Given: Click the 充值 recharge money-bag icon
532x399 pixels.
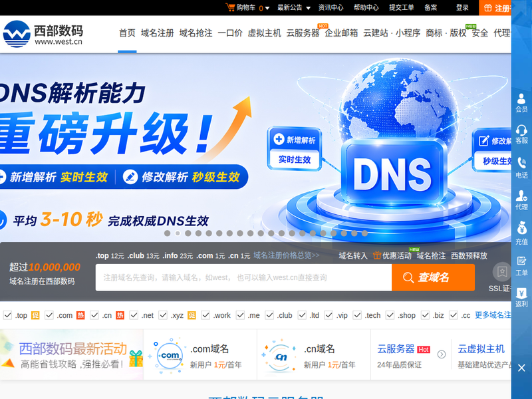Looking at the screenshot, I should point(521,233).
